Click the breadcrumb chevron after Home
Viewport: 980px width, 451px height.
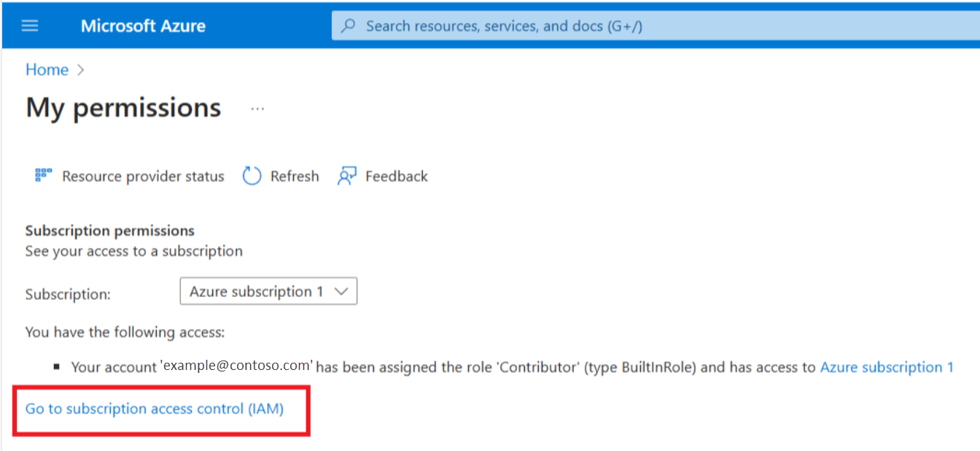point(81,70)
